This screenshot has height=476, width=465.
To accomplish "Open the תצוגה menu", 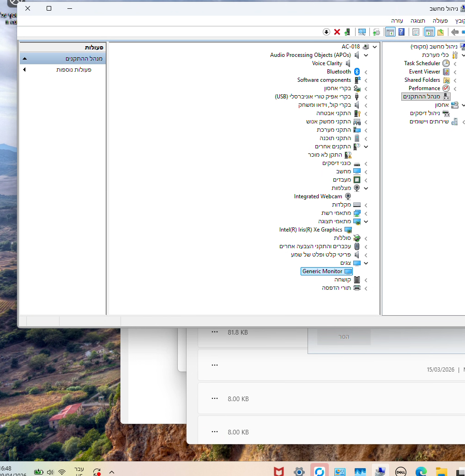I will (x=420, y=21).
